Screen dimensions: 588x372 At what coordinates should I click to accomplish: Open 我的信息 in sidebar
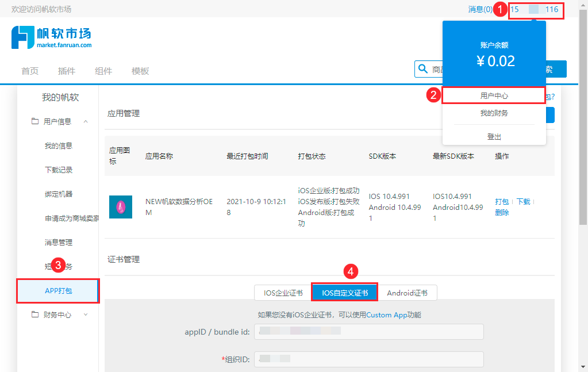59,145
